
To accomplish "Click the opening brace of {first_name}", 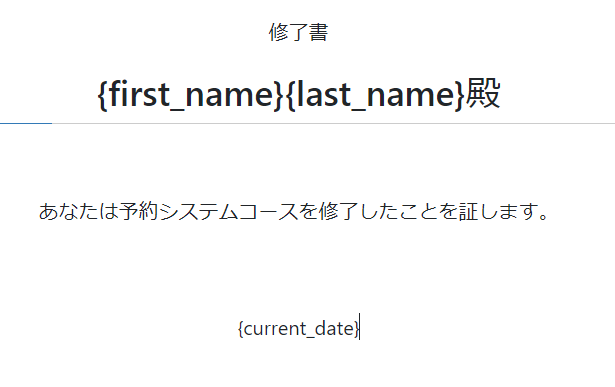I will (x=102, y=94).
